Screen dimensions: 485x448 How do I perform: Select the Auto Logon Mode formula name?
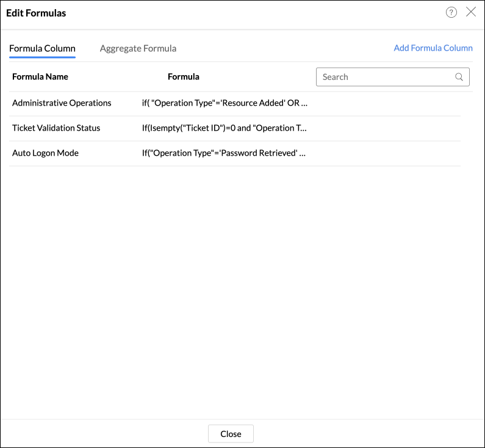(x=45, y=153)
